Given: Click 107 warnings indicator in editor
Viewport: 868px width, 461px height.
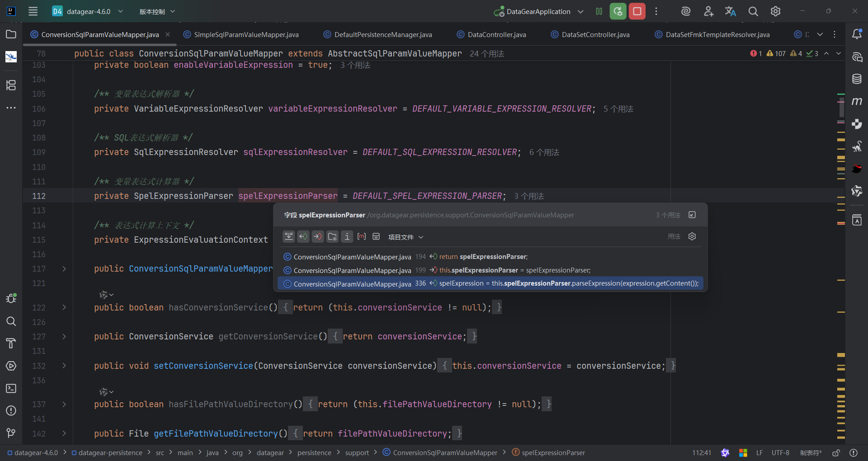Looking at the screenshot, I should [x=776, y=53].
